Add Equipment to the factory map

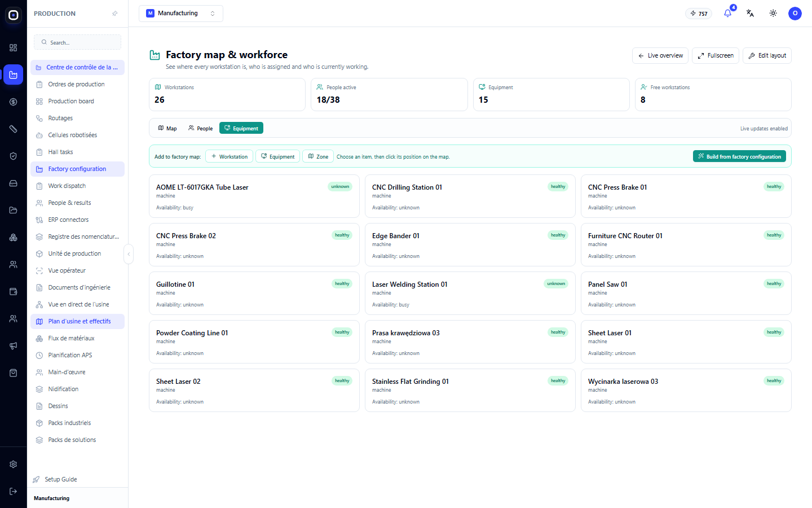click(277, 156)
